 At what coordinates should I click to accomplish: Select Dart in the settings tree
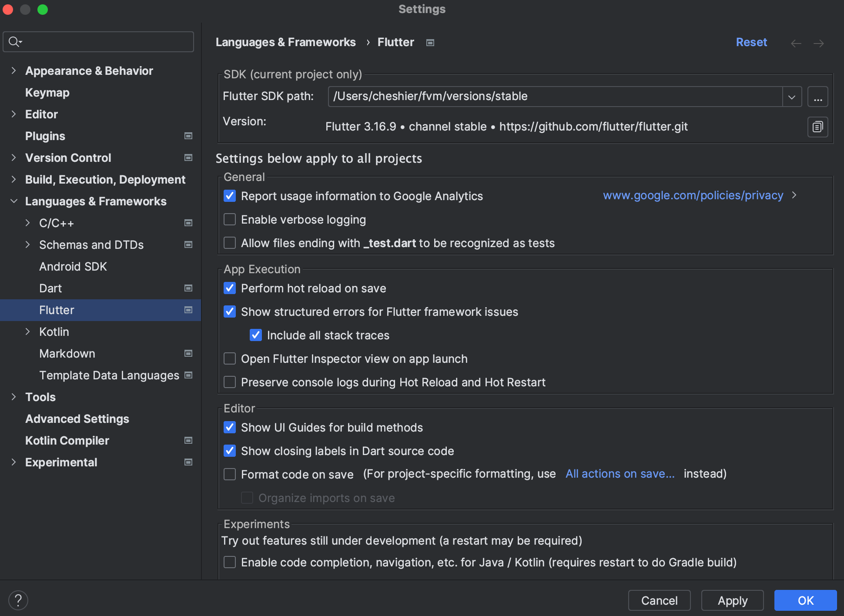pyautogui.click(x=50, y=288)
